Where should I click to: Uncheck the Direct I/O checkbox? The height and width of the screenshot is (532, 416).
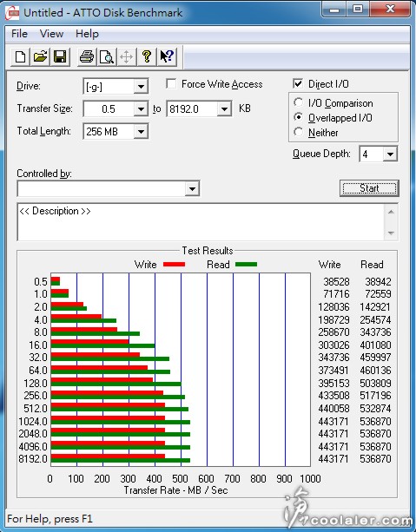pyautogui.click(x=298, y=84)
